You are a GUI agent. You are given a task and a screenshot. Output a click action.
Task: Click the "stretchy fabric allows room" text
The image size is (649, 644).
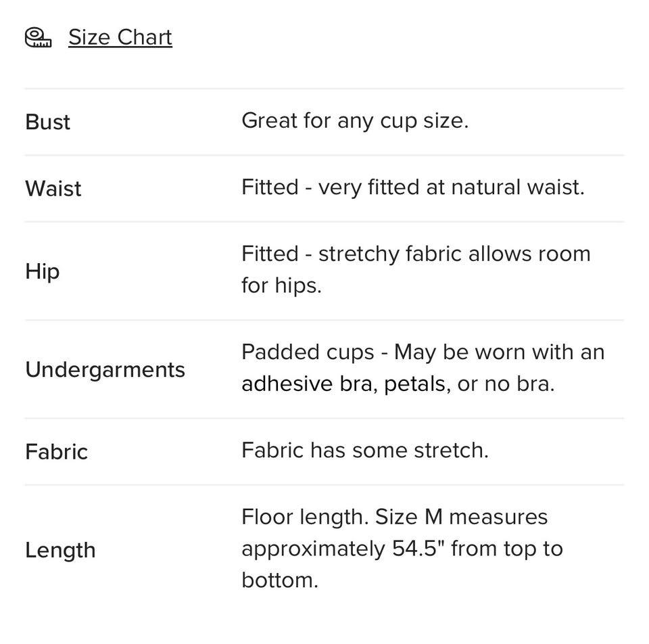point(454,254)
